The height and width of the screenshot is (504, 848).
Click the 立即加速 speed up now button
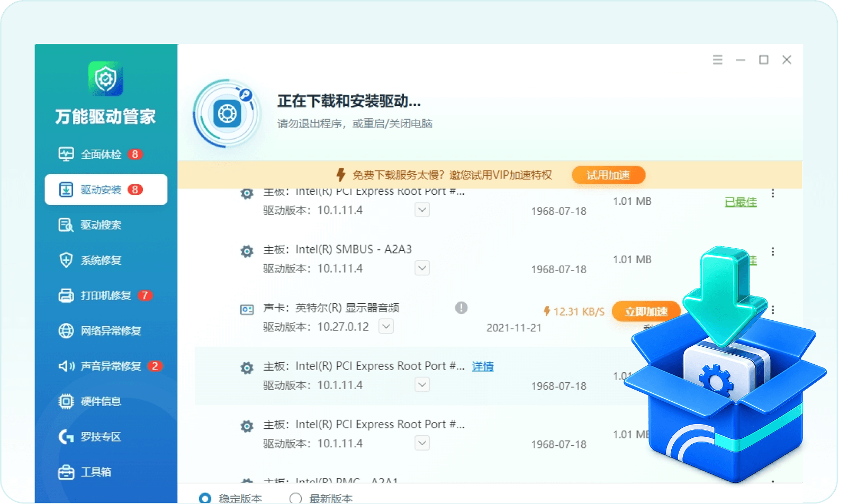(646, 311)
